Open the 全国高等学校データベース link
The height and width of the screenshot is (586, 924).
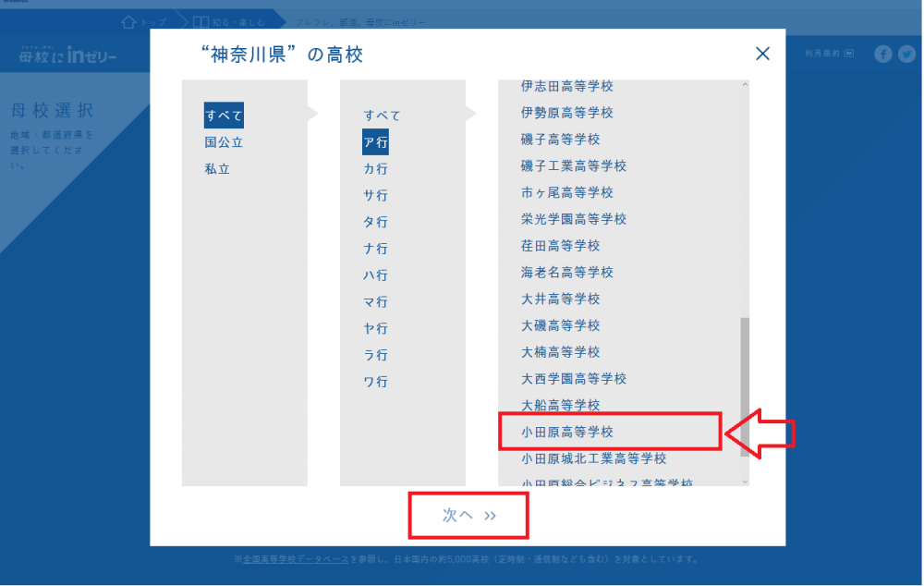296,559
